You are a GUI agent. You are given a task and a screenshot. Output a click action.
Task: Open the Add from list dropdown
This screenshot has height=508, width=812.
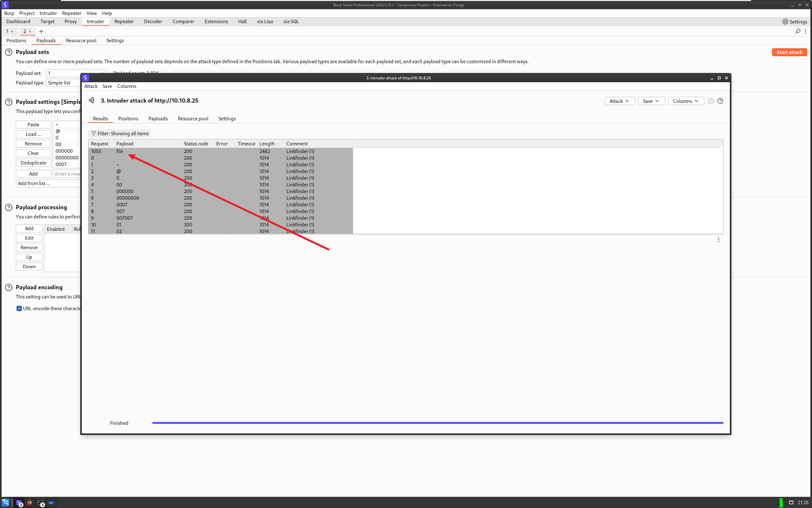(x=48, y=184)
